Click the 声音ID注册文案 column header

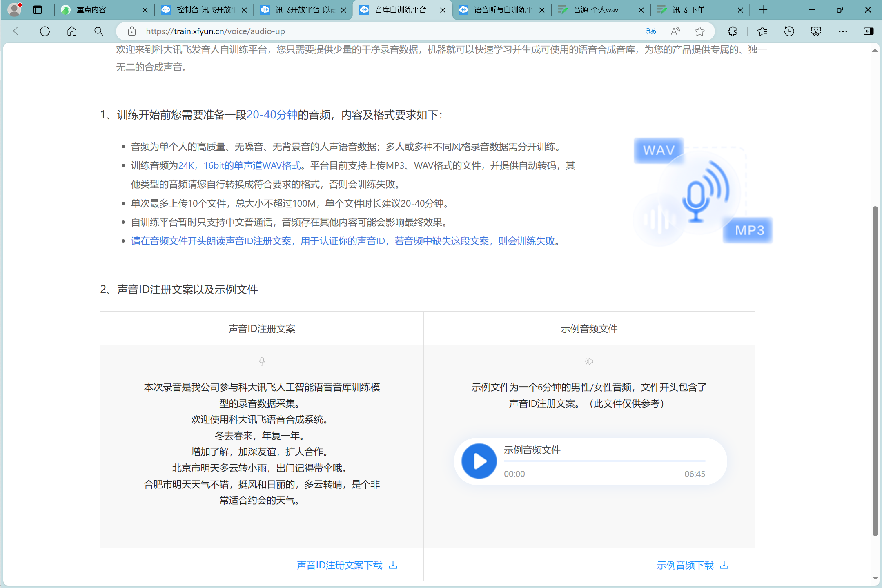[x=262, y=329]
